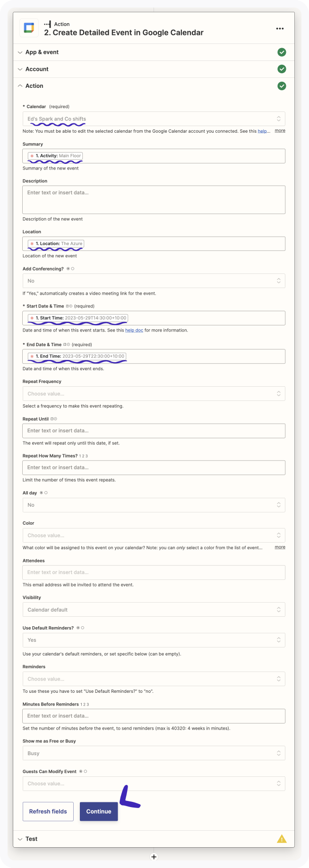Expand the Account section
Screen dimensions: 309x868
[154, 69]
